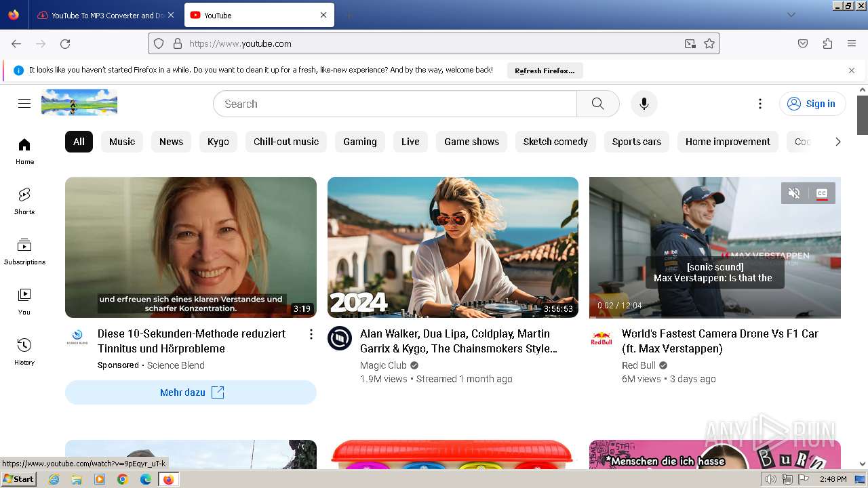Open Microsoft Edge from the taskbar
868x488 pixels.
click(146, 479)
